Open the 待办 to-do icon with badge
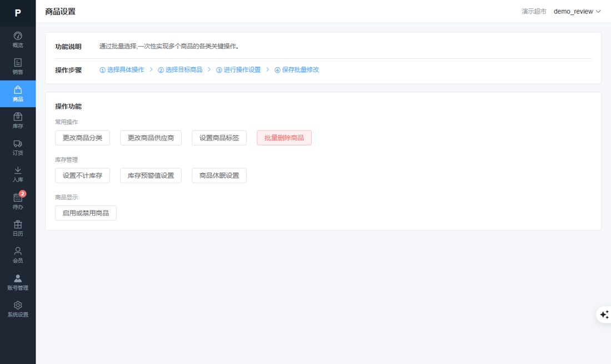The image size is (611, 364). (x=18, y=201)
